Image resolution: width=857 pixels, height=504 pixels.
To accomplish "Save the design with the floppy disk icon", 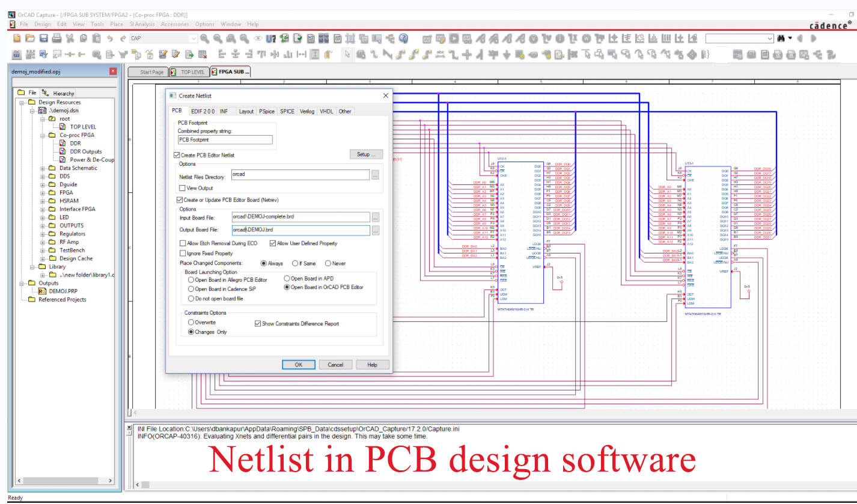I will point(44,38).
